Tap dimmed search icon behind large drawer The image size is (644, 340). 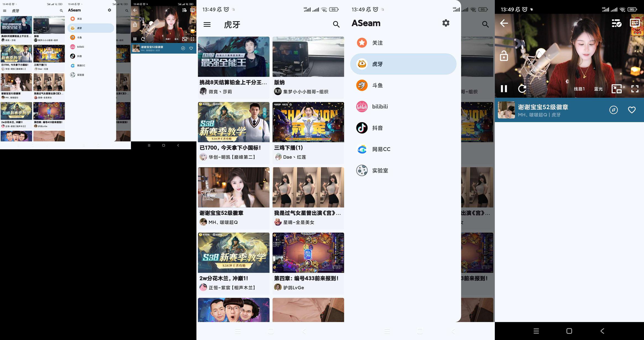point(485,24)
